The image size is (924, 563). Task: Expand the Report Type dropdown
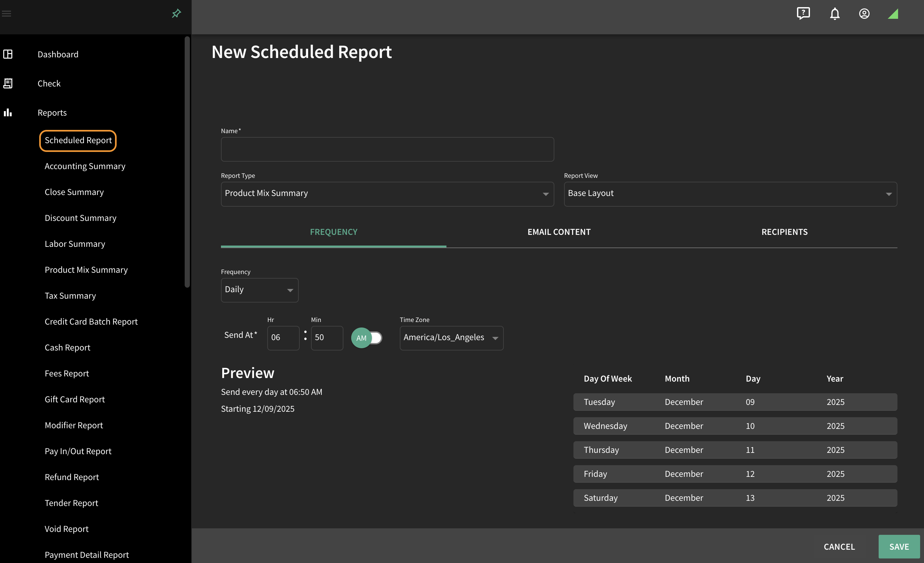point(387,194)
